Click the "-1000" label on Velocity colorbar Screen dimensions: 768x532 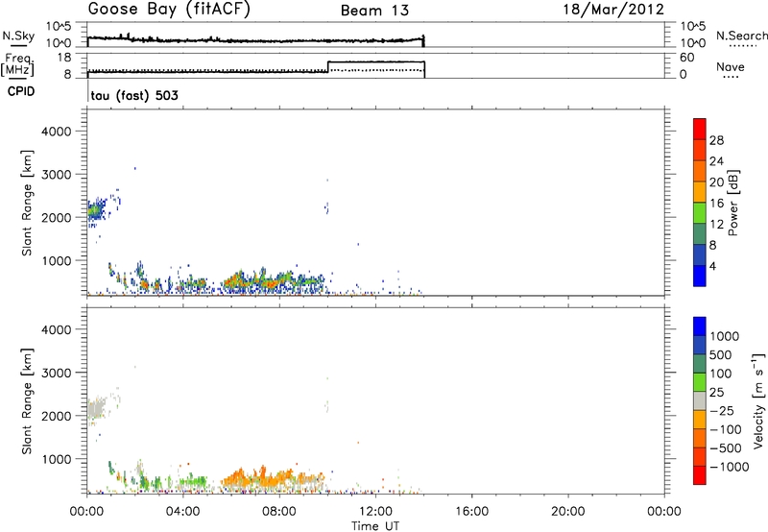(729, 467)
